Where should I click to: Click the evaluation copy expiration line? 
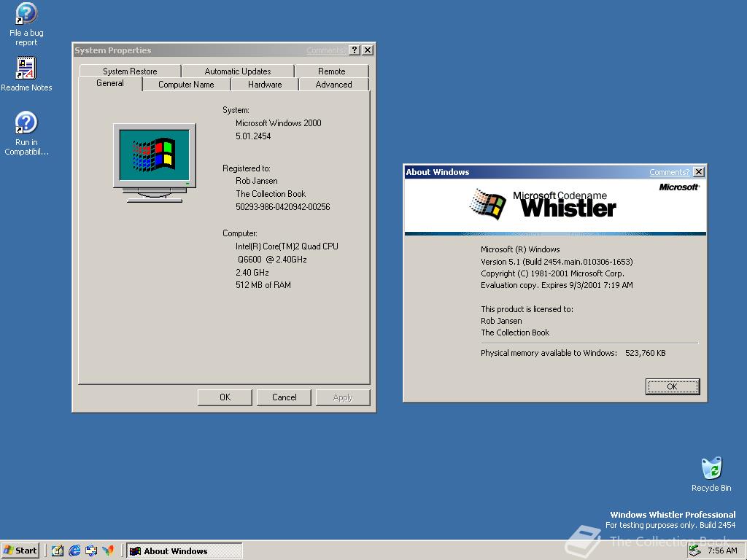[557, 285]
